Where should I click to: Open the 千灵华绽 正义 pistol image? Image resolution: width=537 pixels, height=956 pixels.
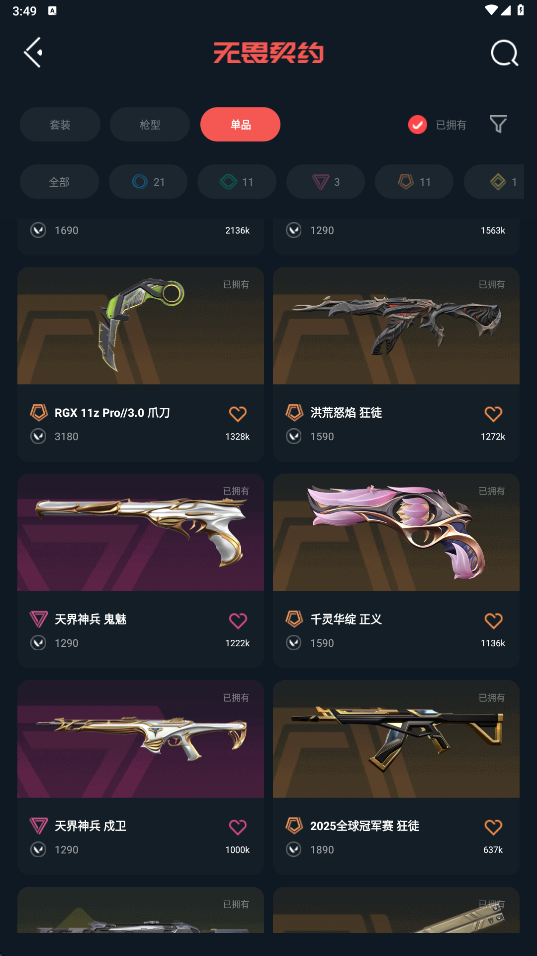pos(396,532)
